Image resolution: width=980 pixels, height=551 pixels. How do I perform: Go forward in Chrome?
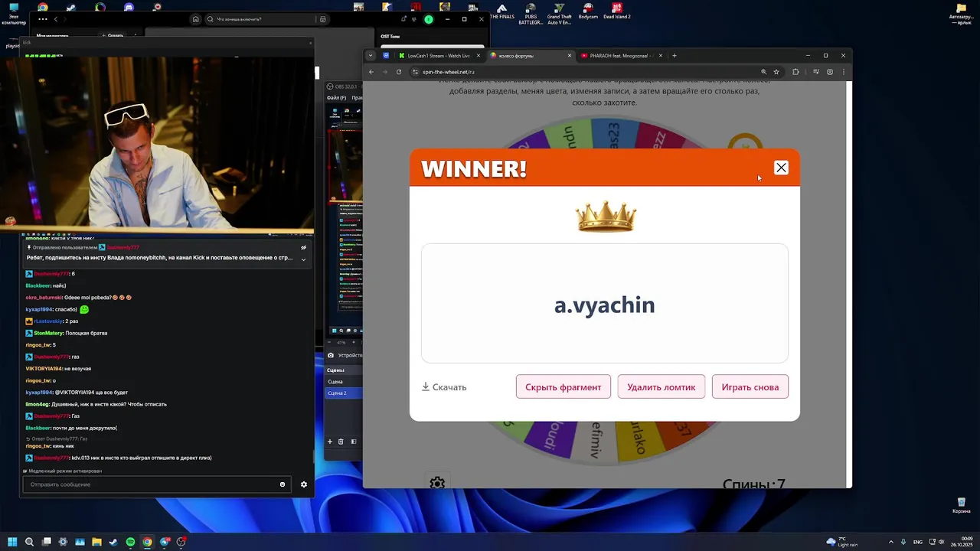click(x=385, y=72)
